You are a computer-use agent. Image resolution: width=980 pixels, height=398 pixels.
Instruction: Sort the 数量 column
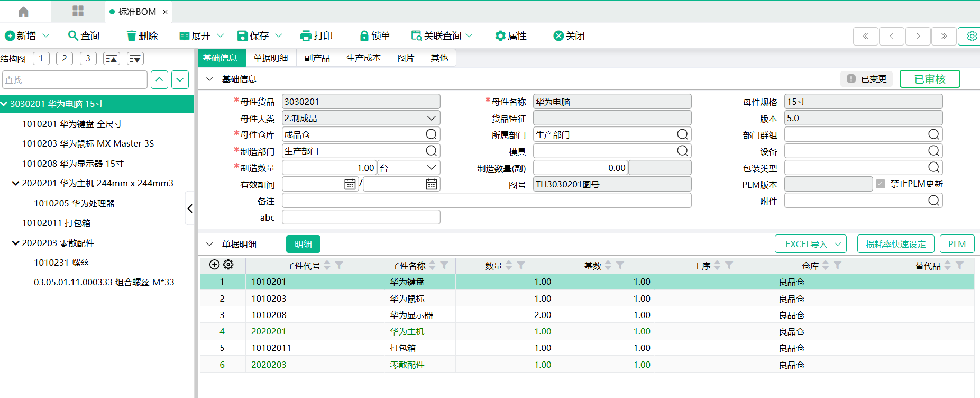[x=509, y=265]
